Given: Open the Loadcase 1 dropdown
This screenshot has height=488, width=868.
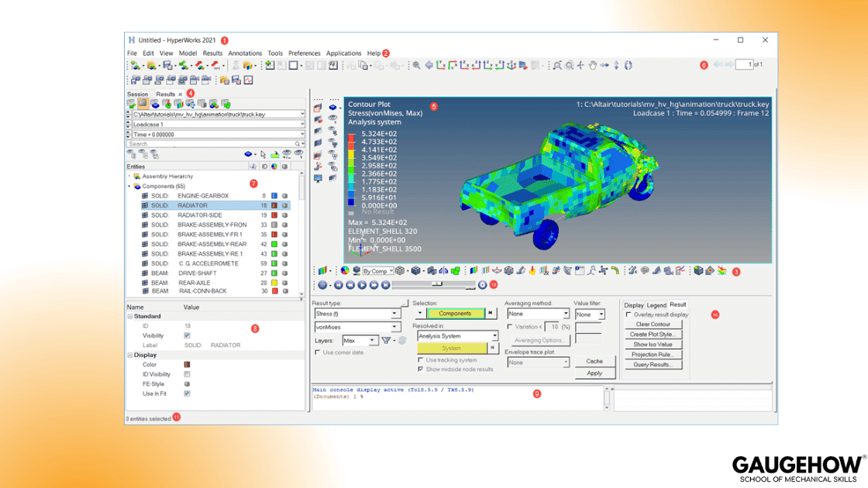Looking at the screenshot, I should [x=302, y=124].
